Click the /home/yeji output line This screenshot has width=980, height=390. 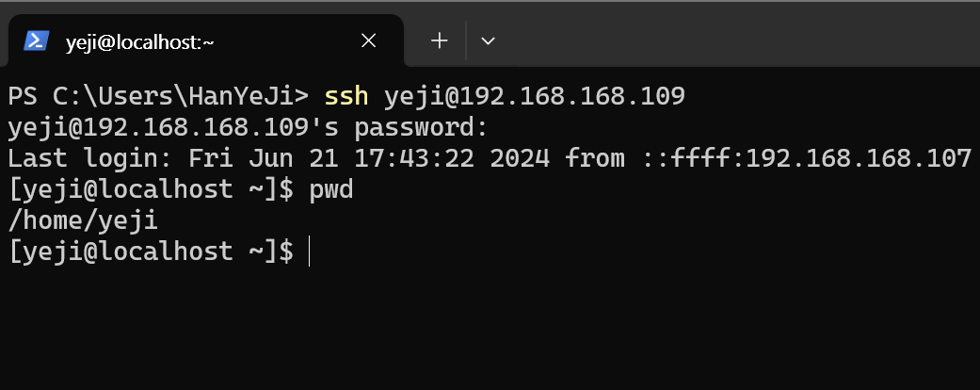[x=83, y=221]
